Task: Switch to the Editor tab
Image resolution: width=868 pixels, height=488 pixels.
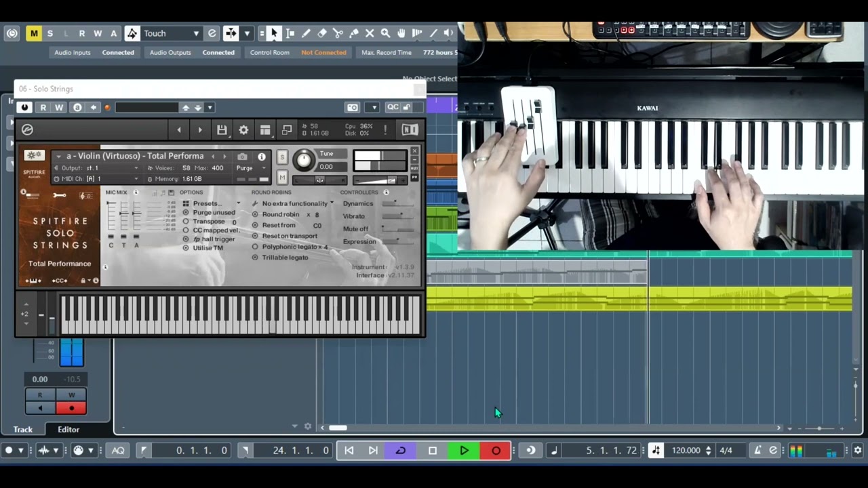Action: click(68, 429)
